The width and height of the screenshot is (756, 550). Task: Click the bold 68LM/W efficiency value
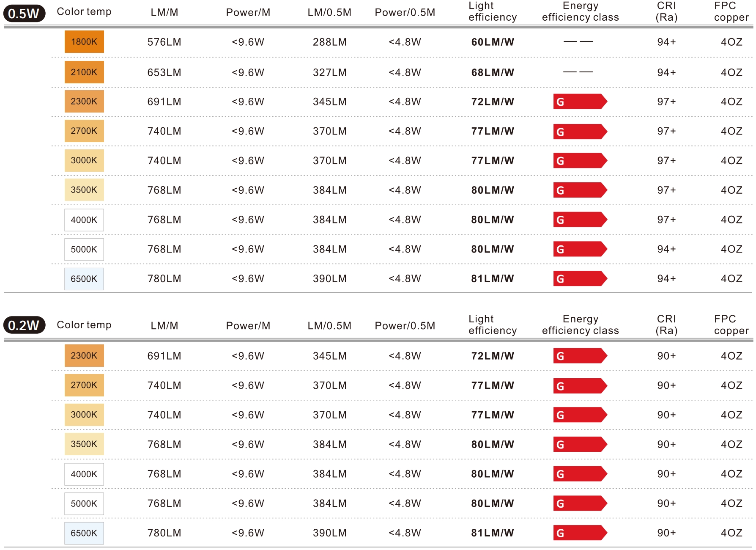493,72
